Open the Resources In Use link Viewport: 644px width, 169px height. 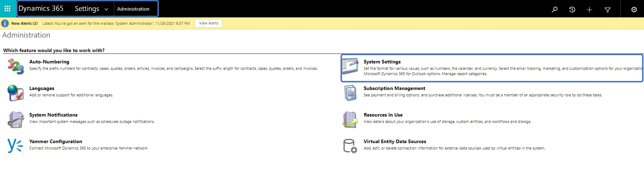[383, 115]
